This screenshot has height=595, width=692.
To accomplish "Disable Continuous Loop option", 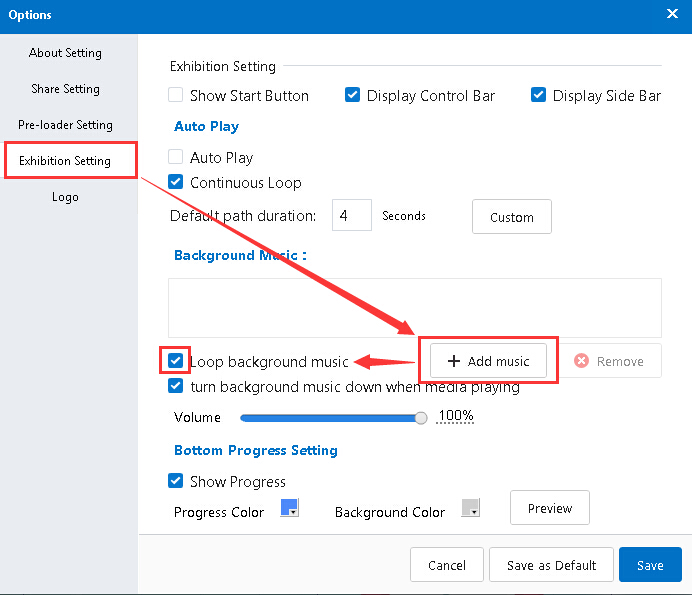I will [176, 181].
